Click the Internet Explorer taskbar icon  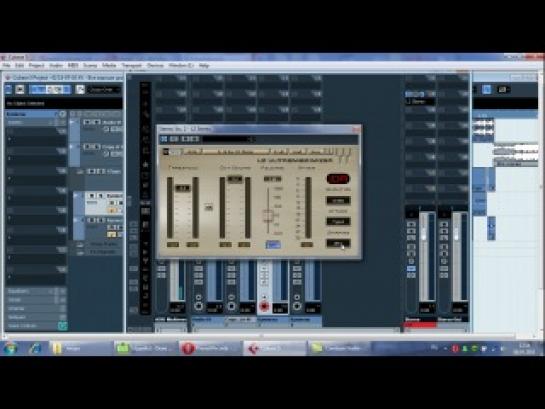(35, 348)
